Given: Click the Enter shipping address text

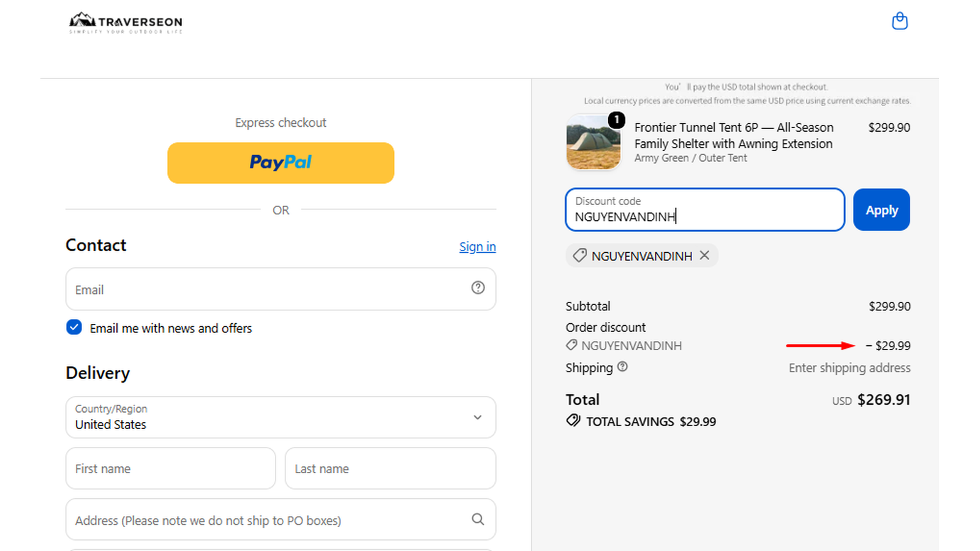Looking at the screenshot, I should pyautogui.click(x=850, y=368).
